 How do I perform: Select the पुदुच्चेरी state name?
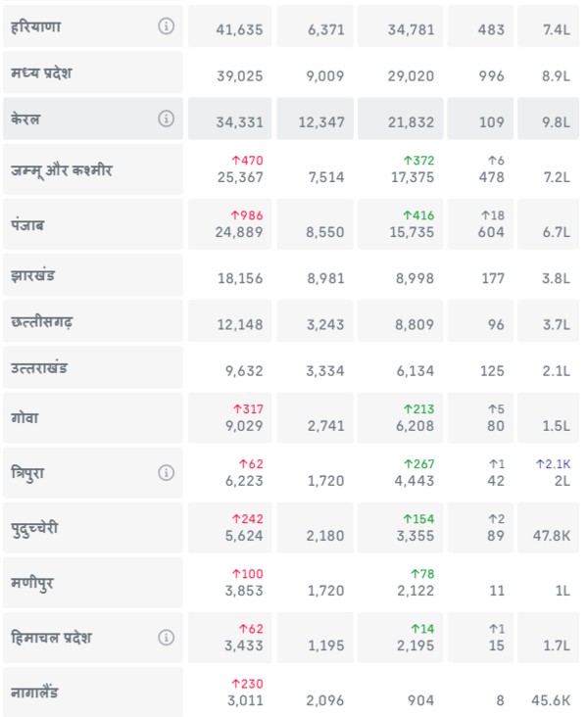coord(41,527)
